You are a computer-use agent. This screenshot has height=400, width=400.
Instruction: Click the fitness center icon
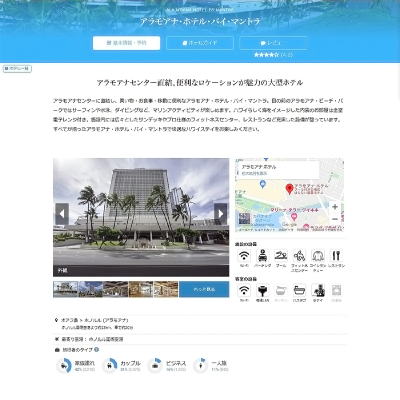(299, 256)
